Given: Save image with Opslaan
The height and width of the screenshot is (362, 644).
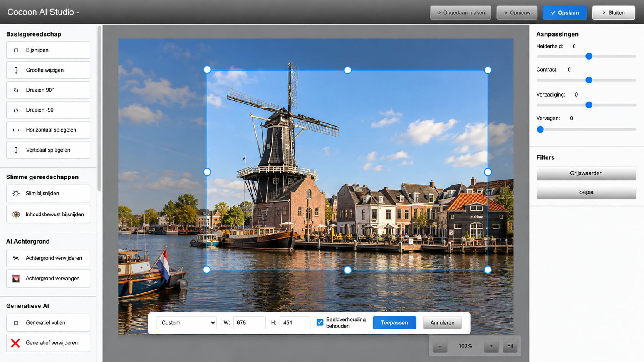Looking at the screenshot, I should tap(565, 13).
